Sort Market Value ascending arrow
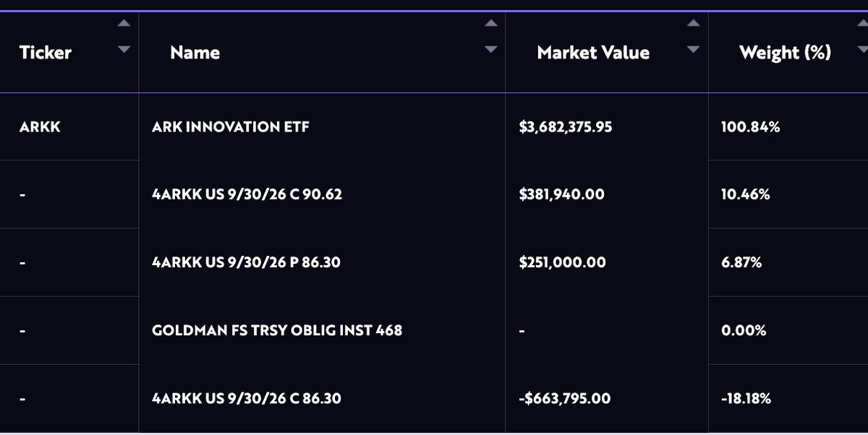This screenshot has height=435, width=868. point(694,23)
